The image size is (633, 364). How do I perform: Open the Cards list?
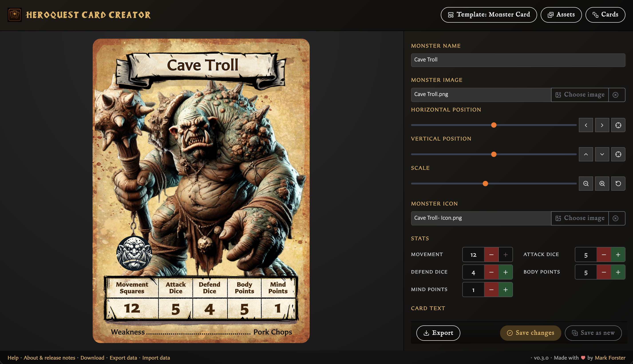605,15
